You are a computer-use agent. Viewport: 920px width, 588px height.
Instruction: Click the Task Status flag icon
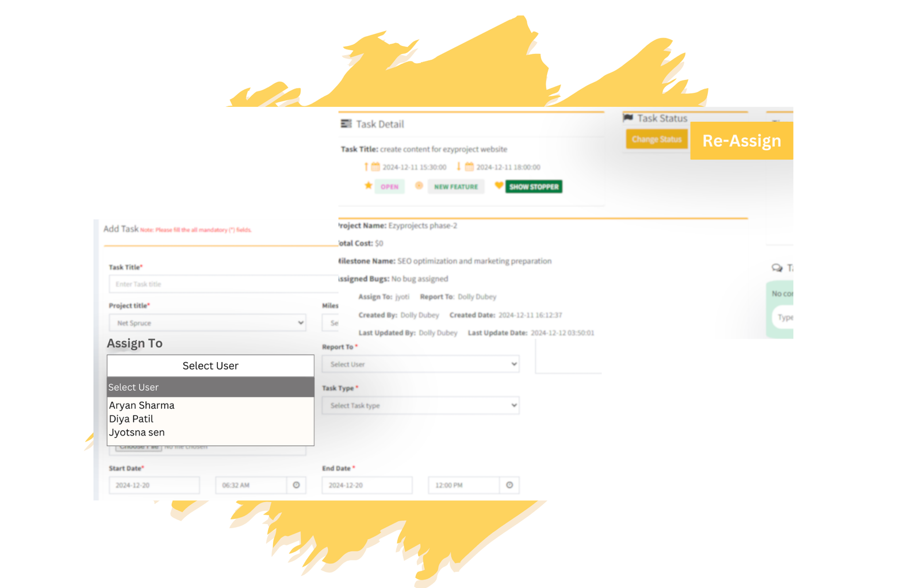click(x=628, y=118)
